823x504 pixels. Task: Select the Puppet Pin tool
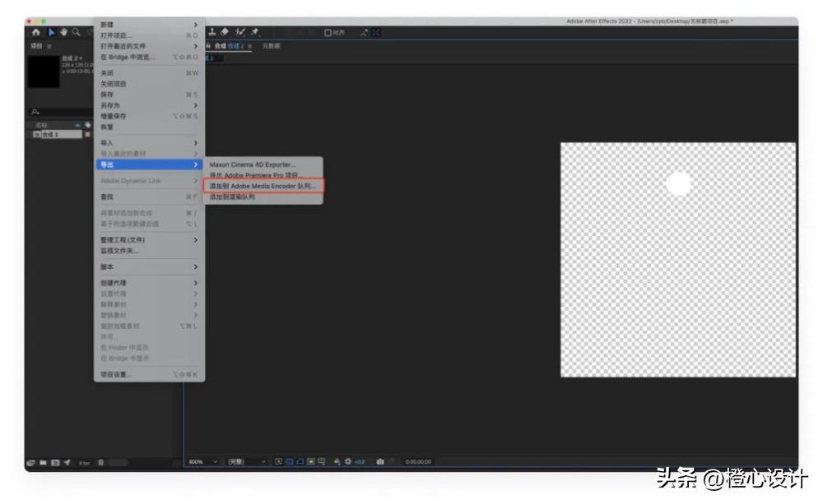255,32
